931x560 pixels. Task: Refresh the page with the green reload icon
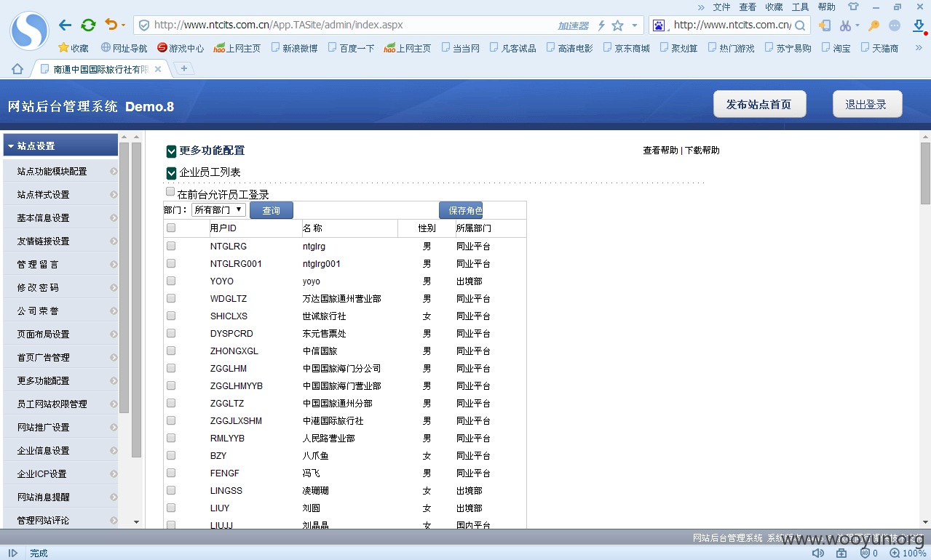pos(88,25)
